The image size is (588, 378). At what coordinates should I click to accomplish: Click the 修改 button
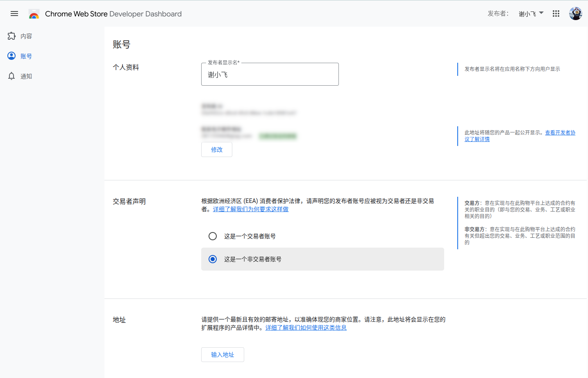click(x=216, y=149)
